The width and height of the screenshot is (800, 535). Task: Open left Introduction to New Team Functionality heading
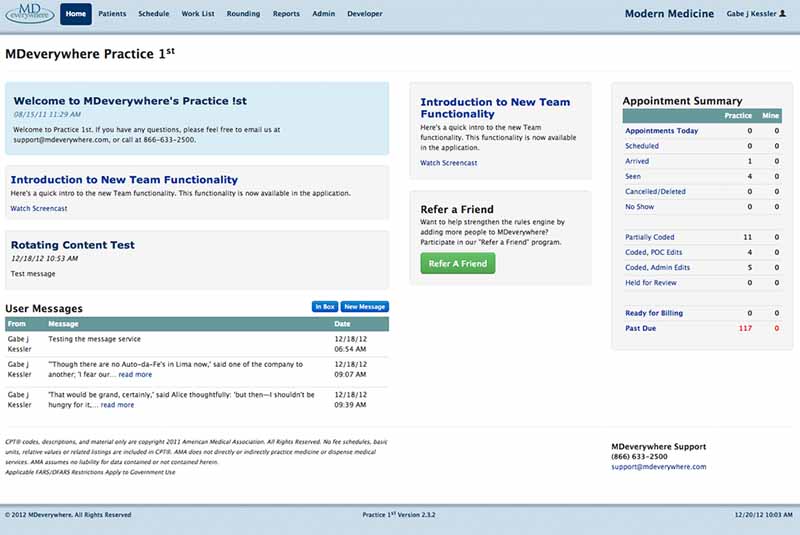click(x=124, y=180)
